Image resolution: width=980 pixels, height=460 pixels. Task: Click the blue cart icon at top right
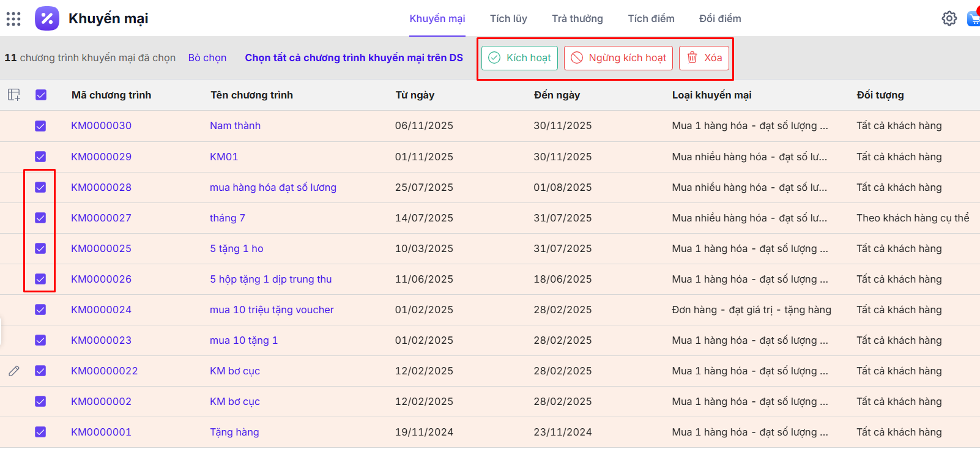click(x=974, y=18)
